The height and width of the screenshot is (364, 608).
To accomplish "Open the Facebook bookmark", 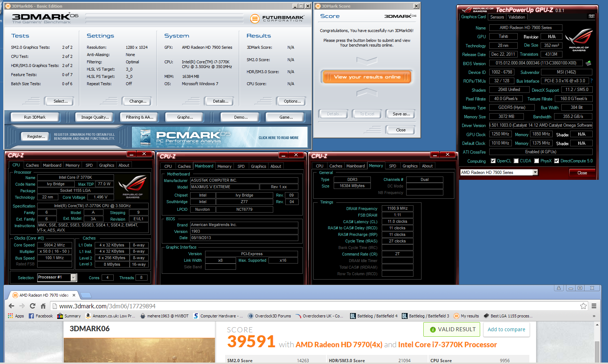I will click(40, 316).
